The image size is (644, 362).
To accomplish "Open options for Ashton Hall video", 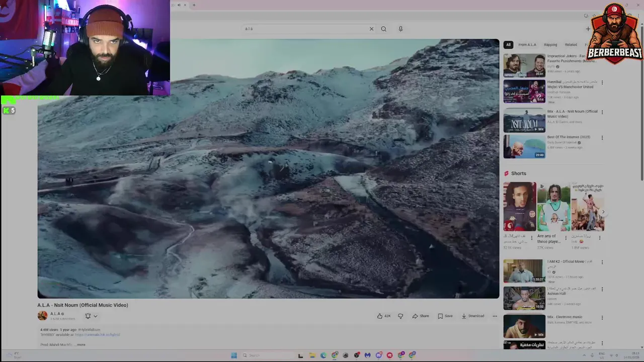I will (602, 290).
